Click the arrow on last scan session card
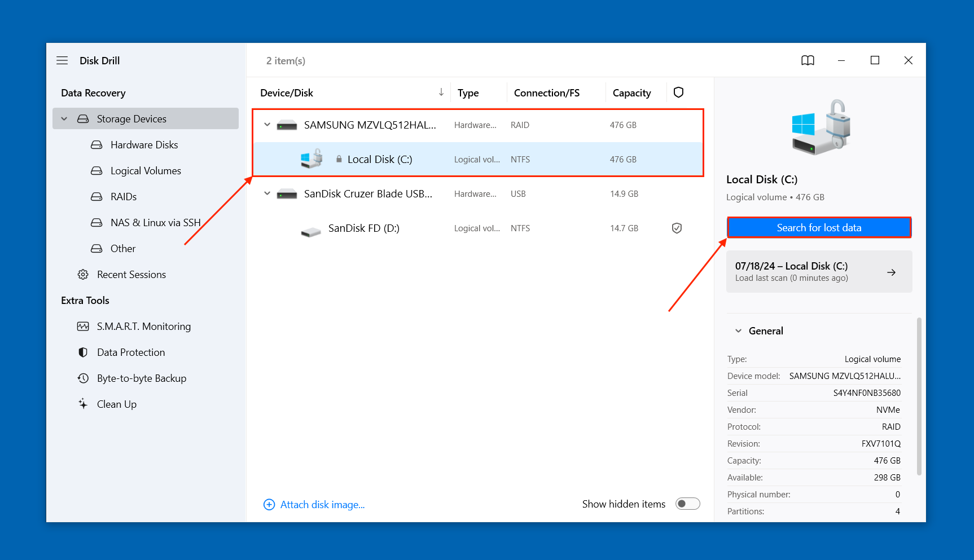This screenshot has height=560, width=974. pos(891,272)
